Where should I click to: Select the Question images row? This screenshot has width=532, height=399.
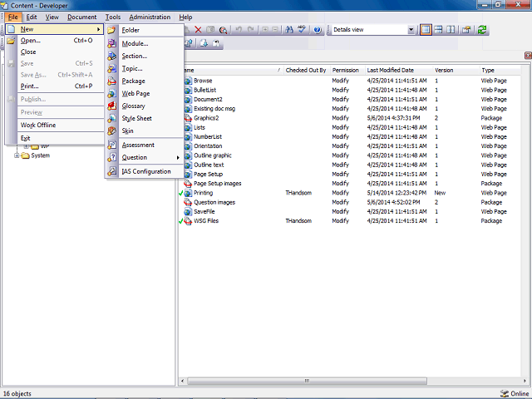pyautogui.click(x=349, y=202)
